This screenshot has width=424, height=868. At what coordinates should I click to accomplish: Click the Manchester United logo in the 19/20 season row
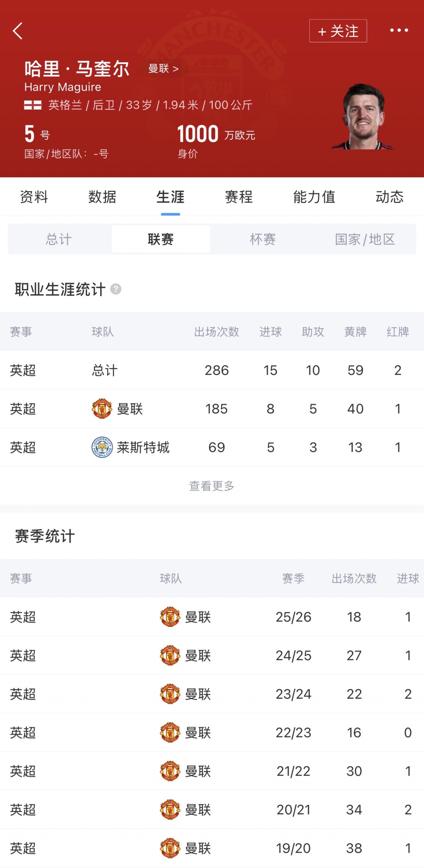click(x=170, y=847)
